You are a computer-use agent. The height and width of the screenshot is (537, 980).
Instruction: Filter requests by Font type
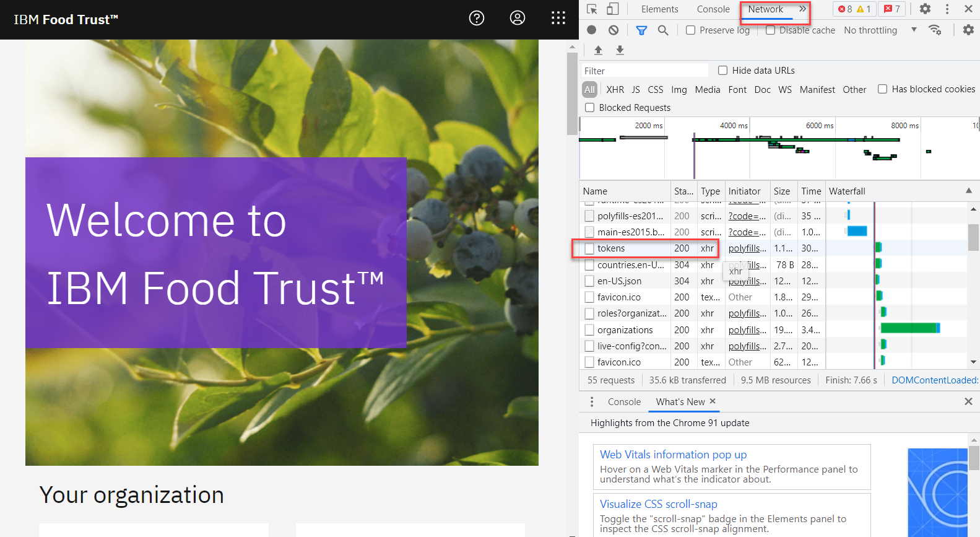(x=737, y=89)
